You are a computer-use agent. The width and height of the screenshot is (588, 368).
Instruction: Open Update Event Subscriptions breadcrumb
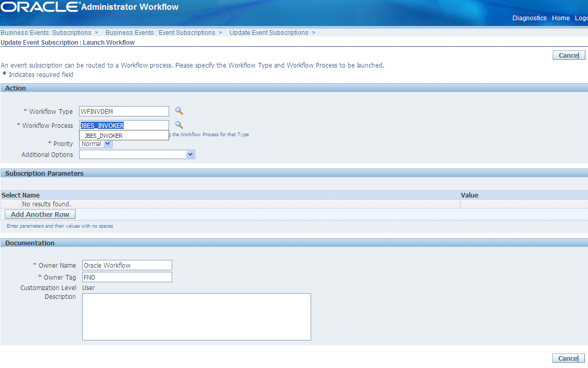[269, 33]
